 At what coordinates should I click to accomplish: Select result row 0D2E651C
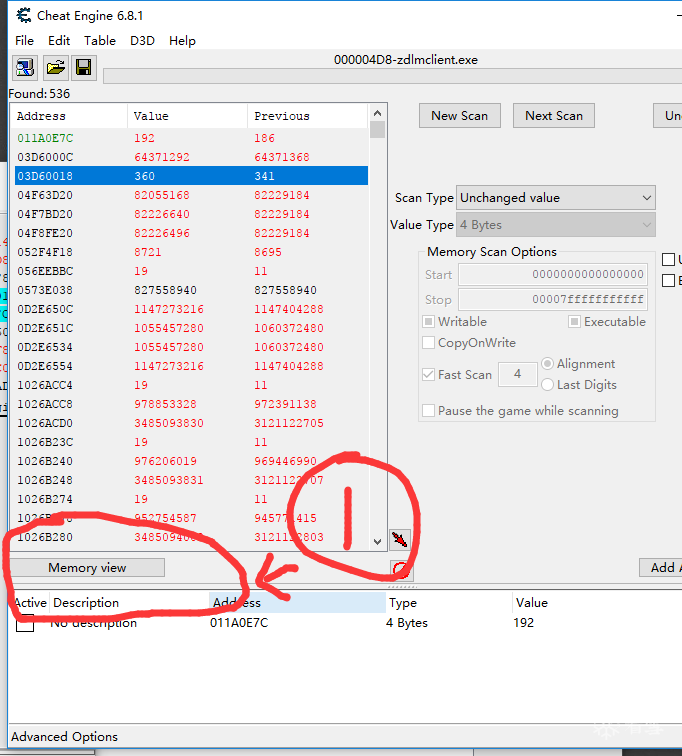191,328
